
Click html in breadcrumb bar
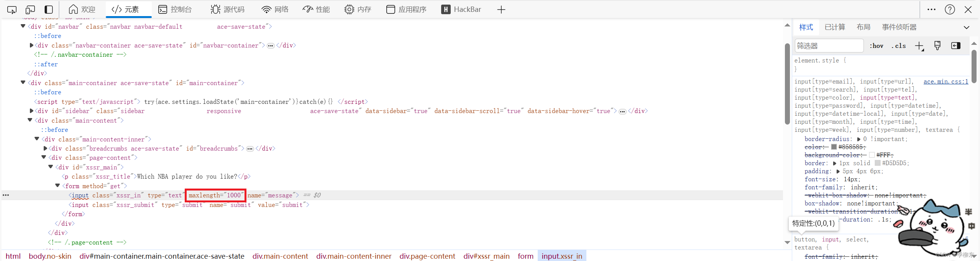coord(13,256)
